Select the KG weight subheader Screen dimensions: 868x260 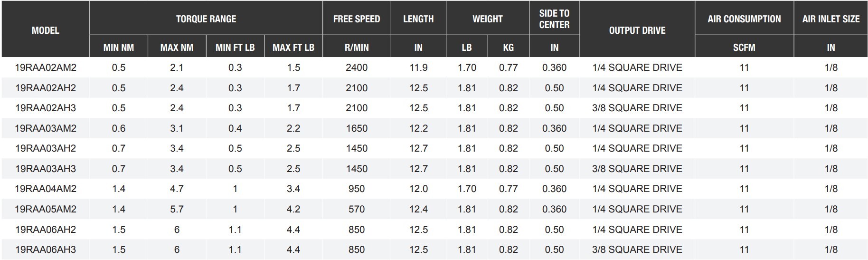(508, 48)
